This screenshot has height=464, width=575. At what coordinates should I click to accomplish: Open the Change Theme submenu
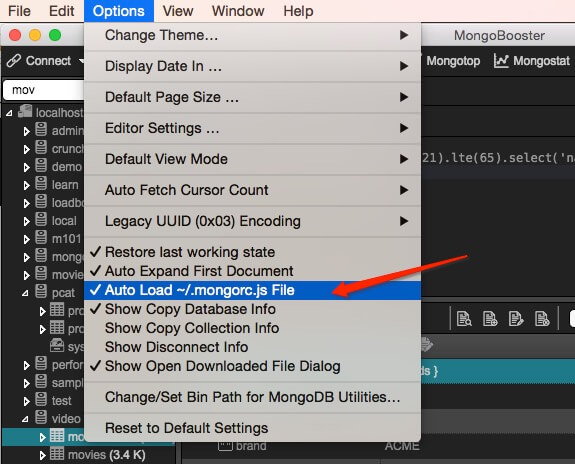(x=252, y=36)
